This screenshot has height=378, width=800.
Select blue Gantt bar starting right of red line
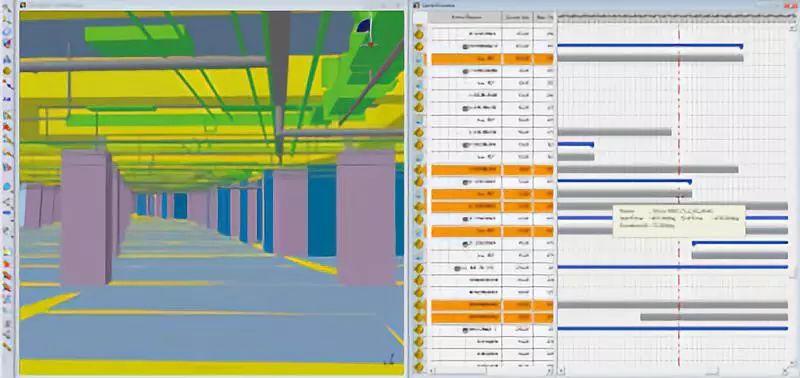(x=740, y=243)
